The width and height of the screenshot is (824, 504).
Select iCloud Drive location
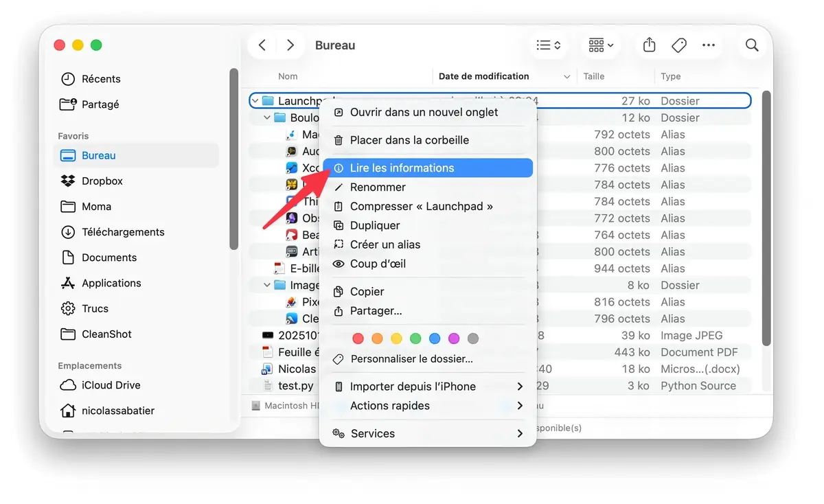click(x=111, y=385)
